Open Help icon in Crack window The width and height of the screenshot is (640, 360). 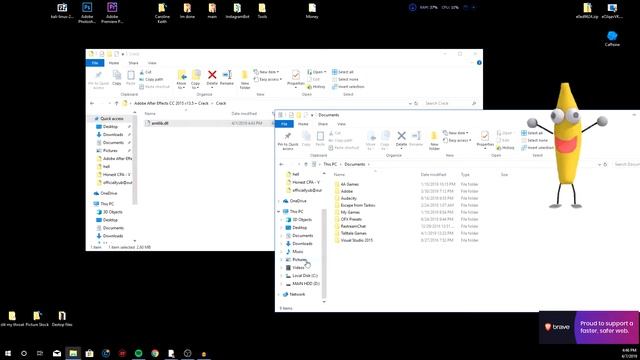point(479,63)
